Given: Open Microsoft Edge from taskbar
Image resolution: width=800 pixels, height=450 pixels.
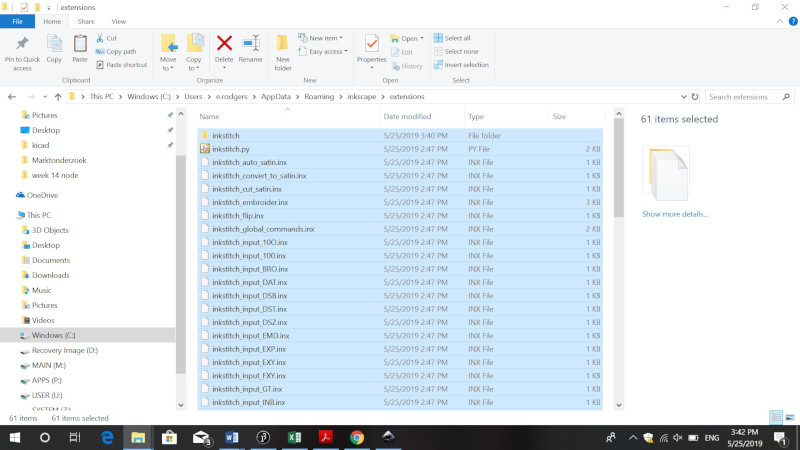Looking at the screenshot, I should click(x=107, y=437).
